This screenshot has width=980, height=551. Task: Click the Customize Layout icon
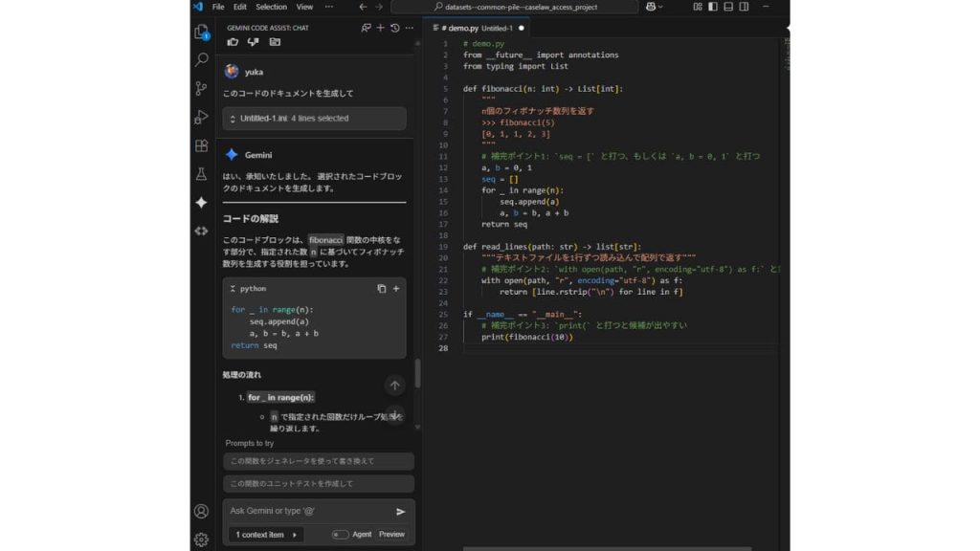pos(698,7)
